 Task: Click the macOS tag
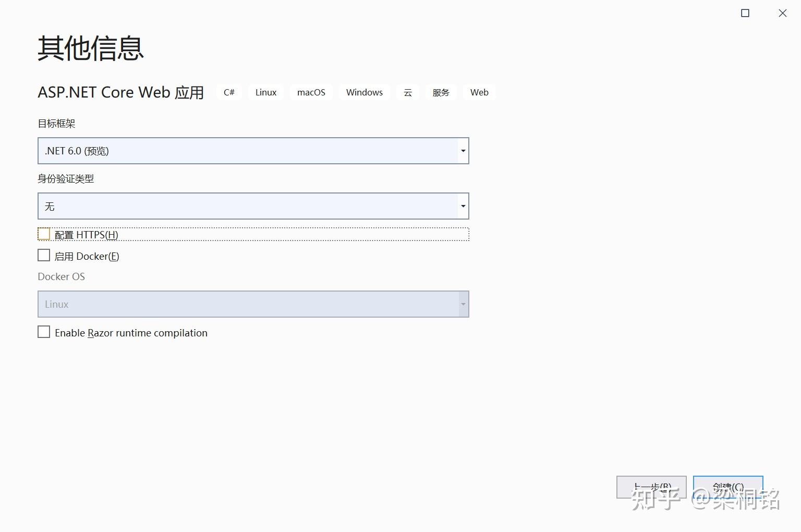click(x=311, y=92)
